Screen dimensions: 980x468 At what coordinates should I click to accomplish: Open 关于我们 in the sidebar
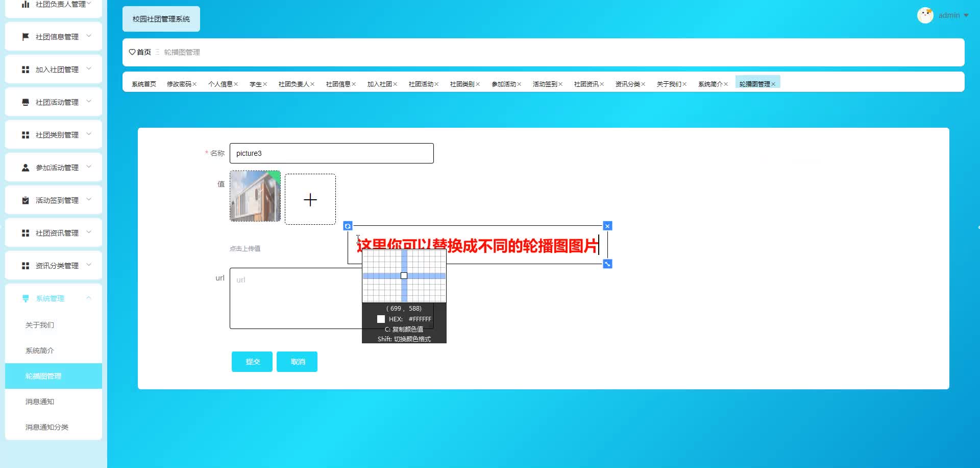[x=40, y=325]
